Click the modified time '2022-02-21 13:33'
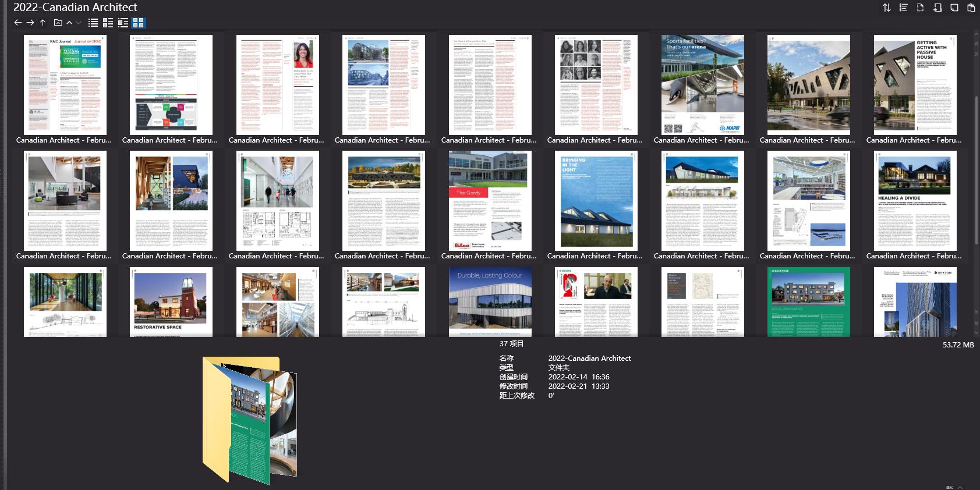The height and width of the screenshot is (490, 980). click(579, 386)
